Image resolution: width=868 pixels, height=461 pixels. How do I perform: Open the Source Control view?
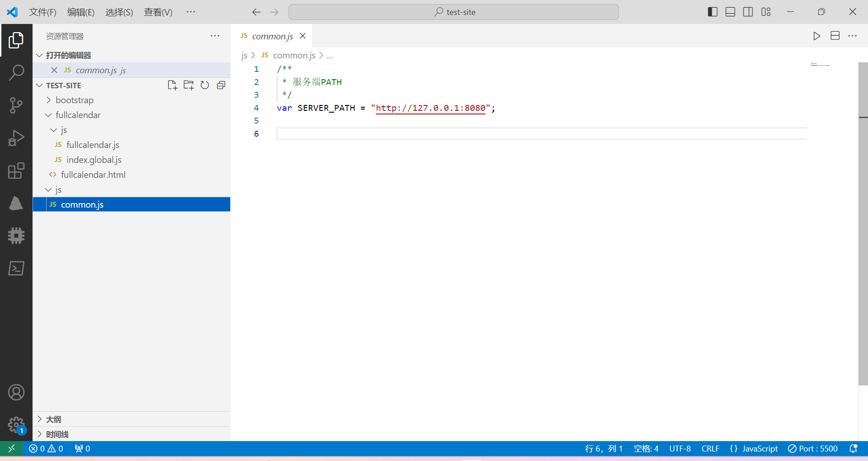[x=16, y=105]
